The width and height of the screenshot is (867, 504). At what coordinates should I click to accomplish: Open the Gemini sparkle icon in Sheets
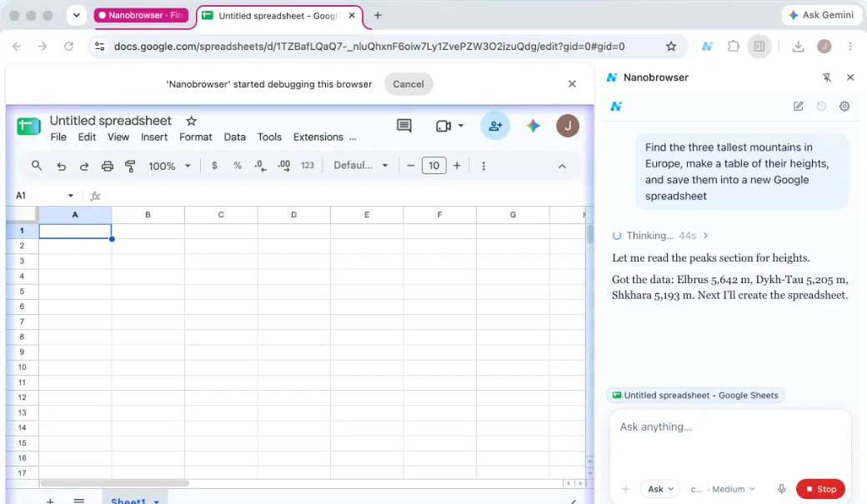pos(533,126)
